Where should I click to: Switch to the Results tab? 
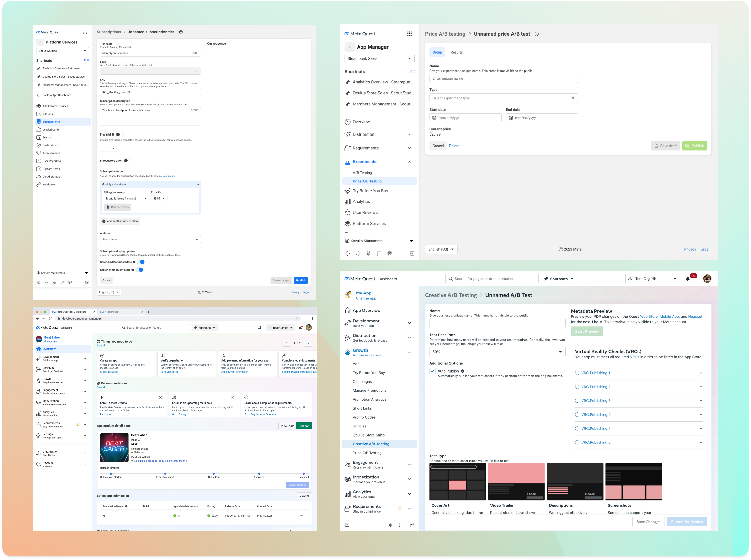[x=456, y=52]
